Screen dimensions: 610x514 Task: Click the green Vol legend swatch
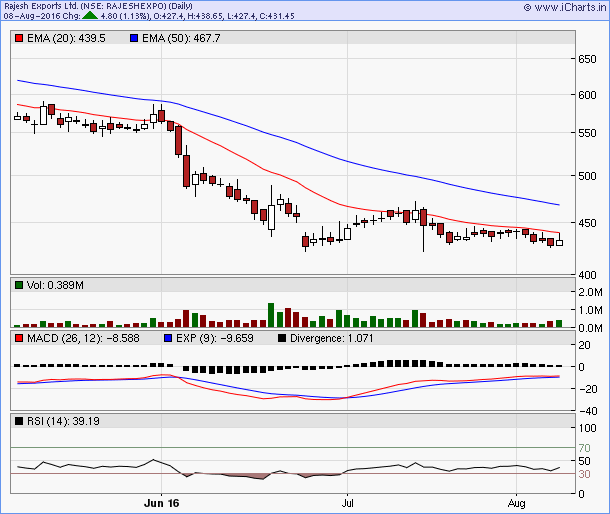point(19,285)
